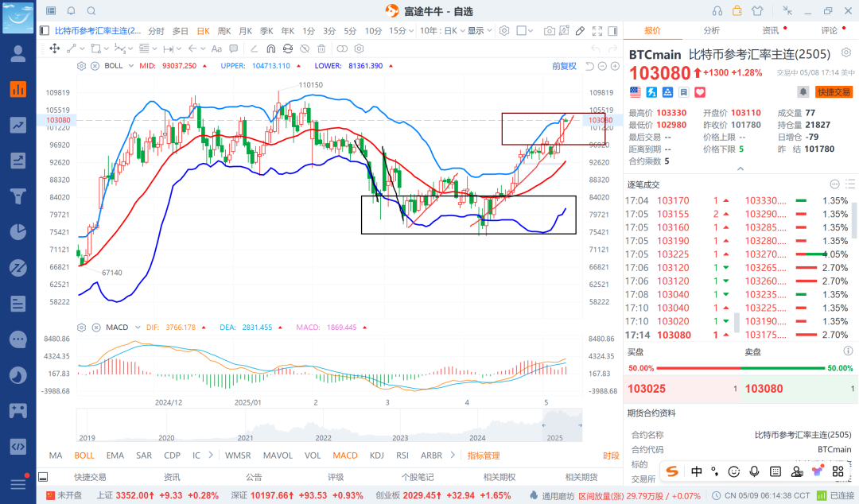Select the magnet snap tool
Viewport: 859px width, 504px height.
coord(270,48)
